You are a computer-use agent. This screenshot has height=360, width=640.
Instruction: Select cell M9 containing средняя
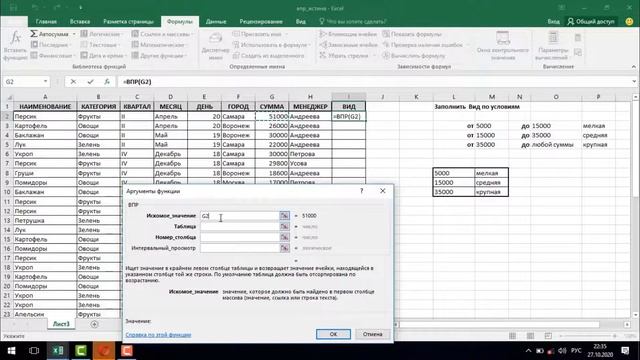491,182
